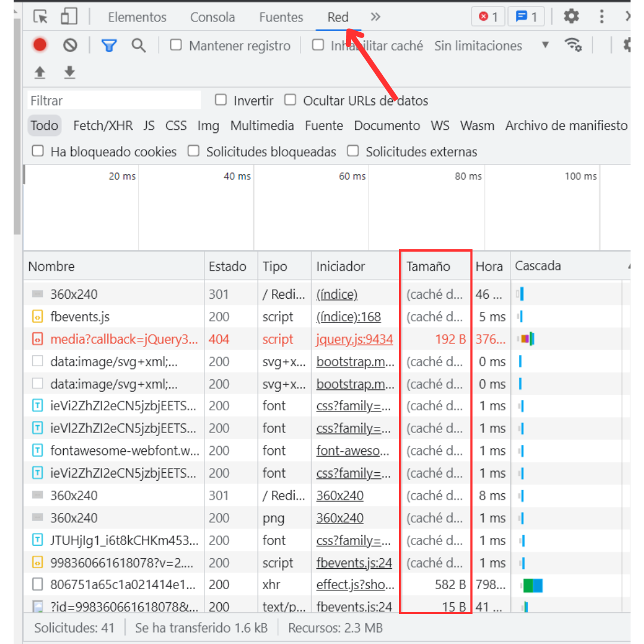The width and height of the screenshot is (644, 644).
Task: Click the Filtrar text input field
Action: [x=113, y=101]
